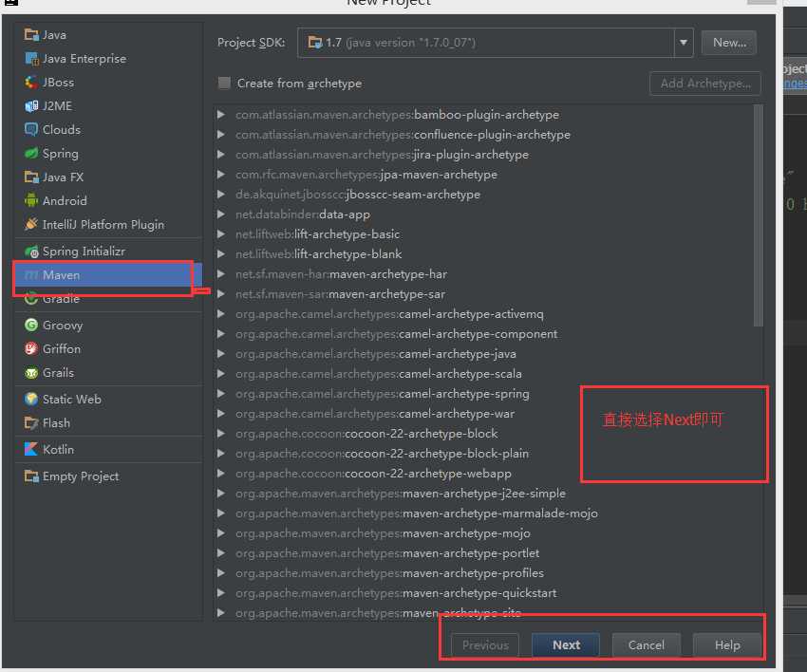Select Static Web label in list
Screen dimensions: 807x672
point(71,400)
